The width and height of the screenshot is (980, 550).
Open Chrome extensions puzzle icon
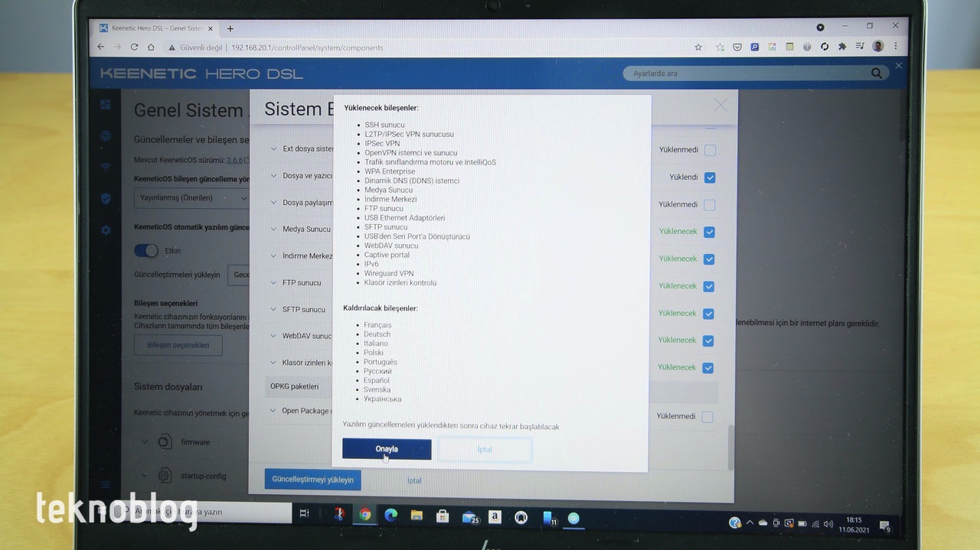[842, 47]
